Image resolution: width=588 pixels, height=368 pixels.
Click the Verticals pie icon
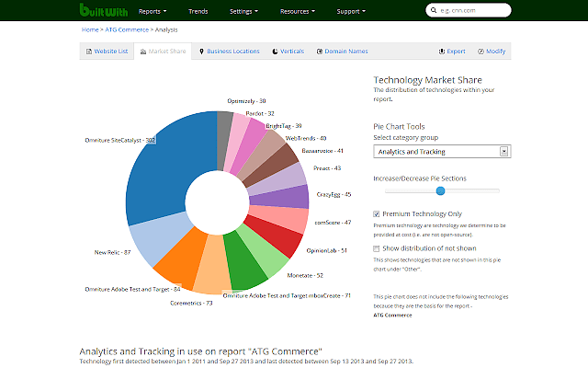(277, 52)
